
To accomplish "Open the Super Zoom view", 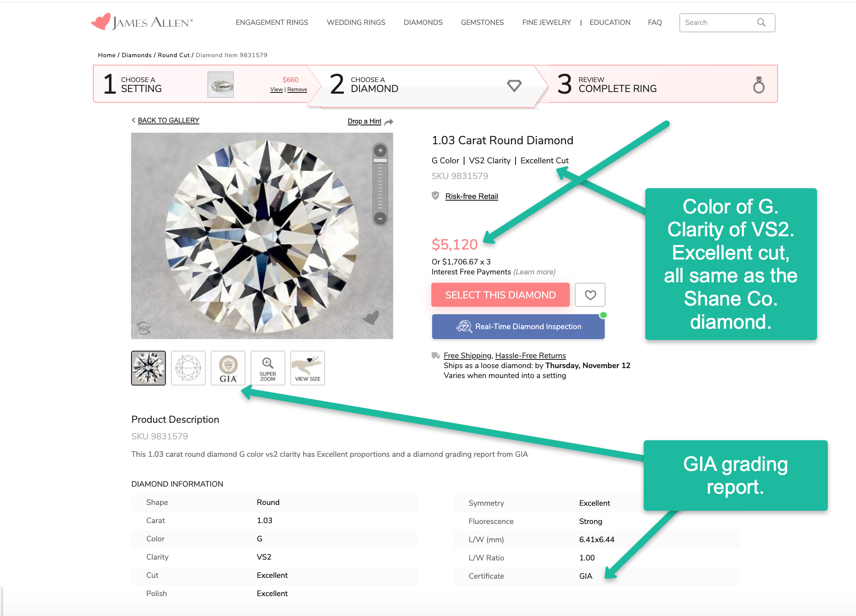I will (x=268, y=368).
